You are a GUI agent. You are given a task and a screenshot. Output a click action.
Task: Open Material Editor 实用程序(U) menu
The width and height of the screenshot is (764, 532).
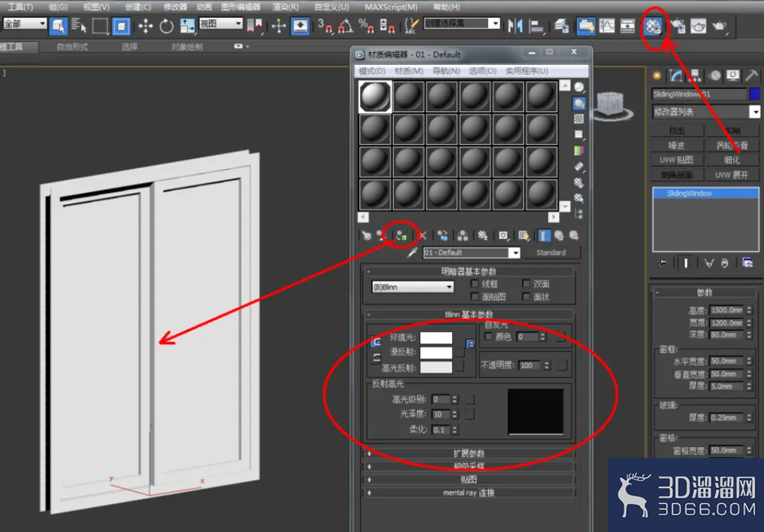click(527, 71)
